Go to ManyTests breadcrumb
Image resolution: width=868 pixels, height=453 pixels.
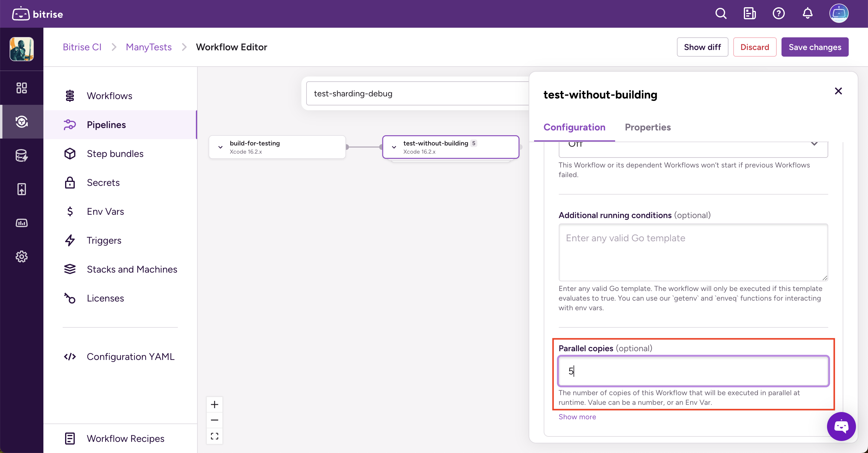click(149, 47)
